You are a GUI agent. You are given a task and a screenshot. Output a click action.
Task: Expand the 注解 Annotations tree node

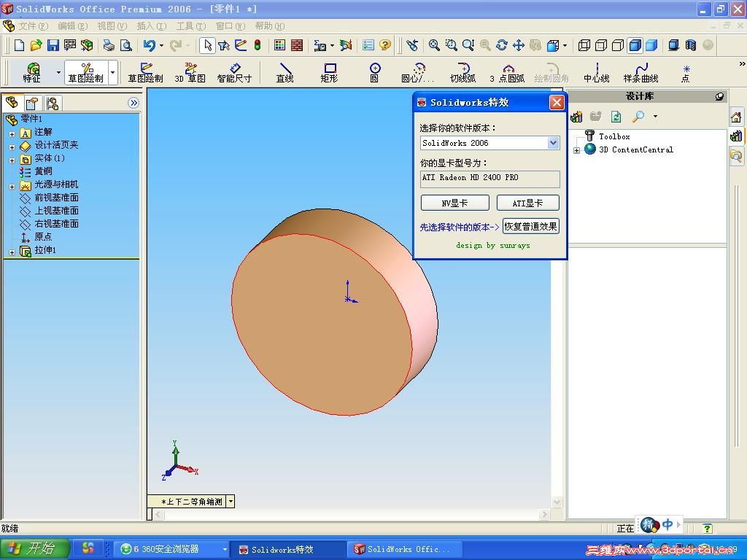[x=12, y=134]
